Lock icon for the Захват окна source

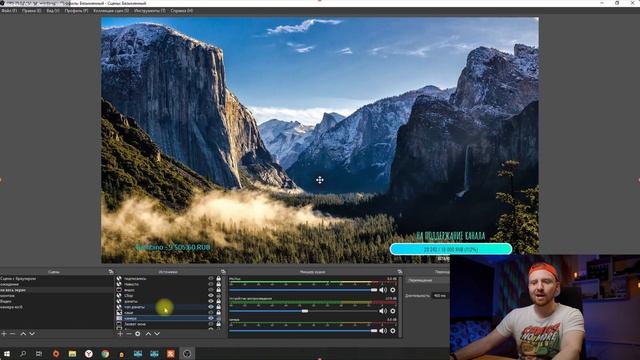pyautogui.click(x=218, y=324)
